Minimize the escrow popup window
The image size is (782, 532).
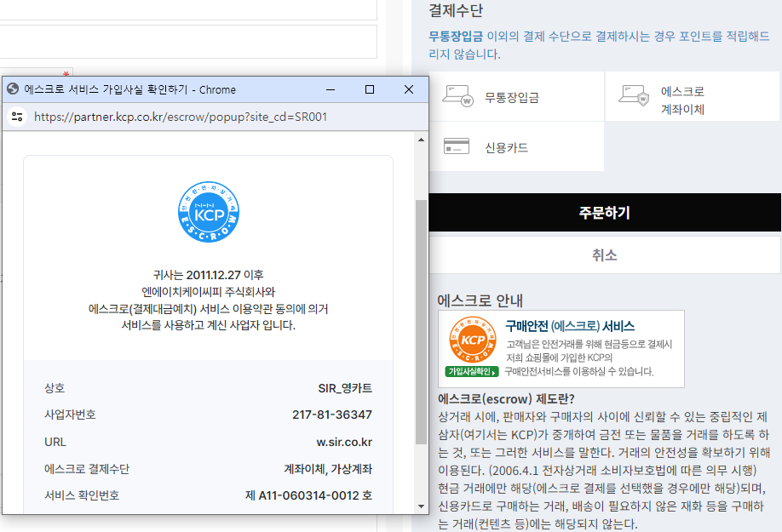click(x=331, y=89)
